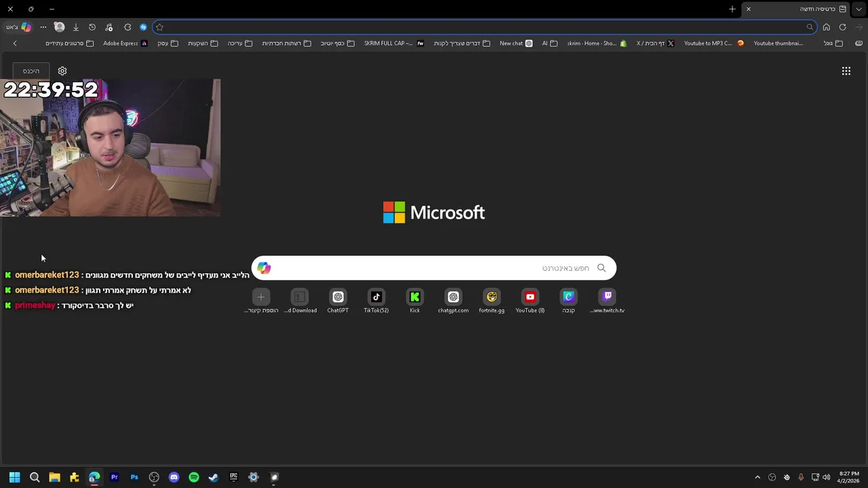This screenshot has width=868, height=488.
Task: Open the Downloads toolbar icon
Action: click(x=76, y=27)
